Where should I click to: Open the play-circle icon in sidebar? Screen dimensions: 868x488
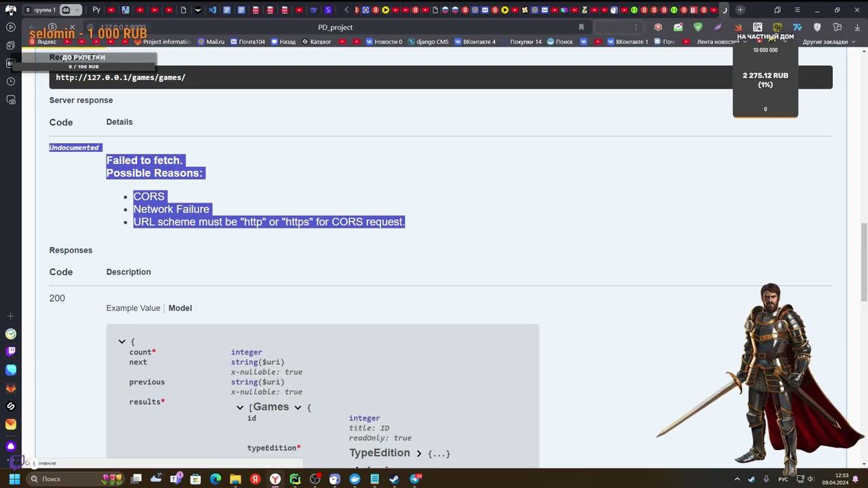tap(11, 27)
